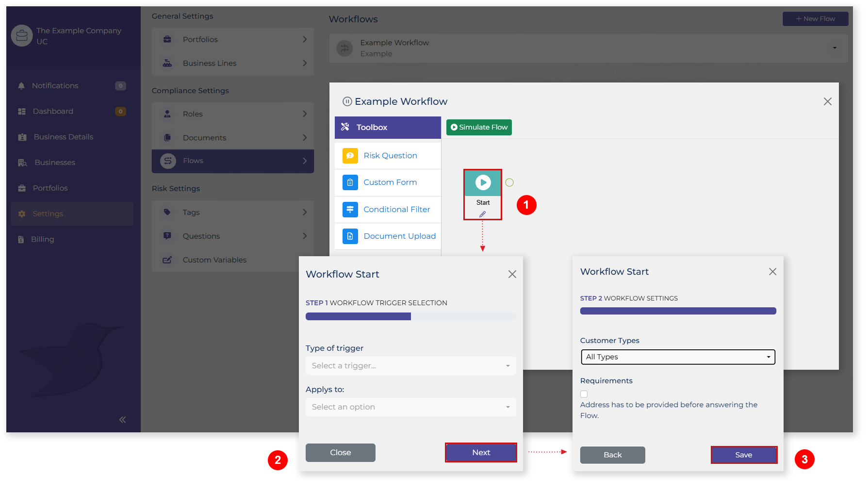Image resolution: width=868 pixels, height=493 pixels.
Task: Create a workflow with the New Flow button
Action: tap(815, 18)
